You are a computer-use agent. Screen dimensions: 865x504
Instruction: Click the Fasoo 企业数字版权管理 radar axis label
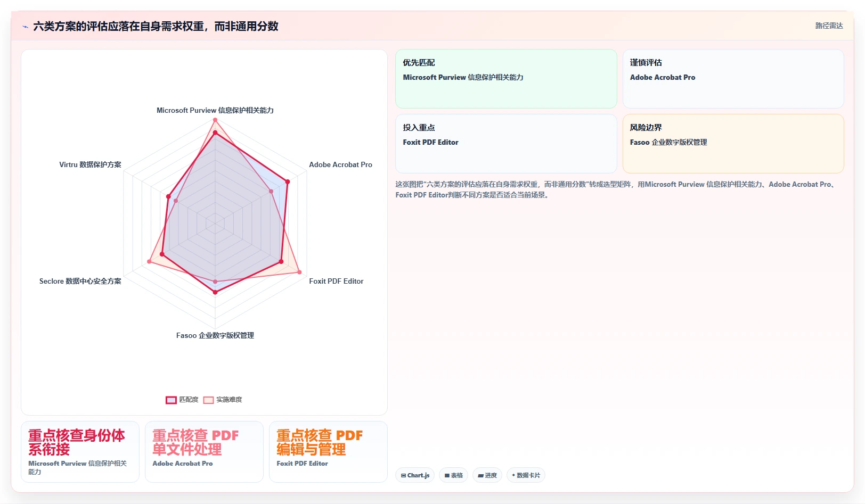point(215,335)
